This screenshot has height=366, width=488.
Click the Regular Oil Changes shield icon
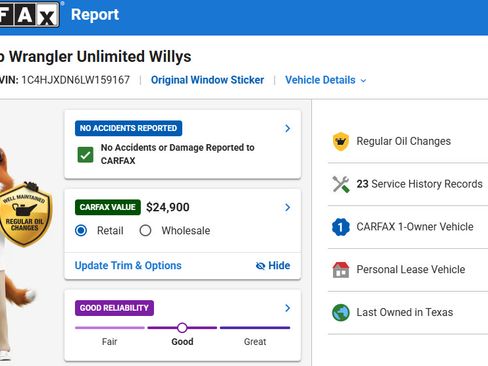click(x=341, y=141)
